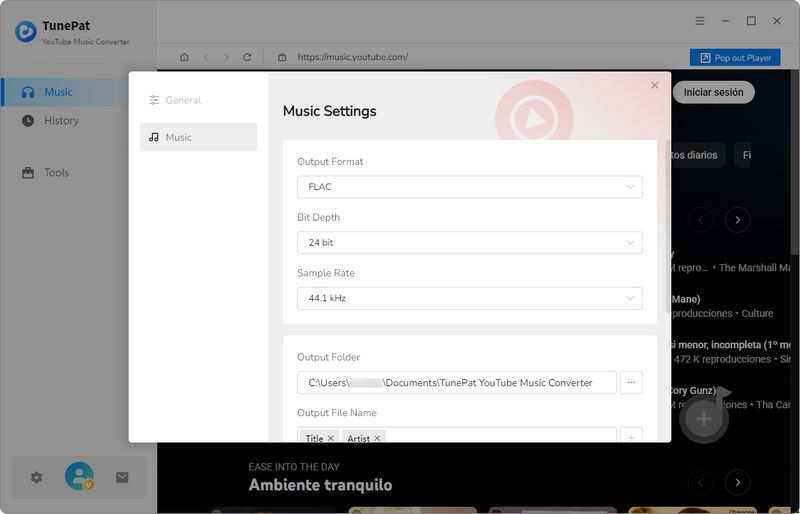Screen dimensions: 800x514
Task: Remove the Artist tag from file name
Action: pos(377,438)
